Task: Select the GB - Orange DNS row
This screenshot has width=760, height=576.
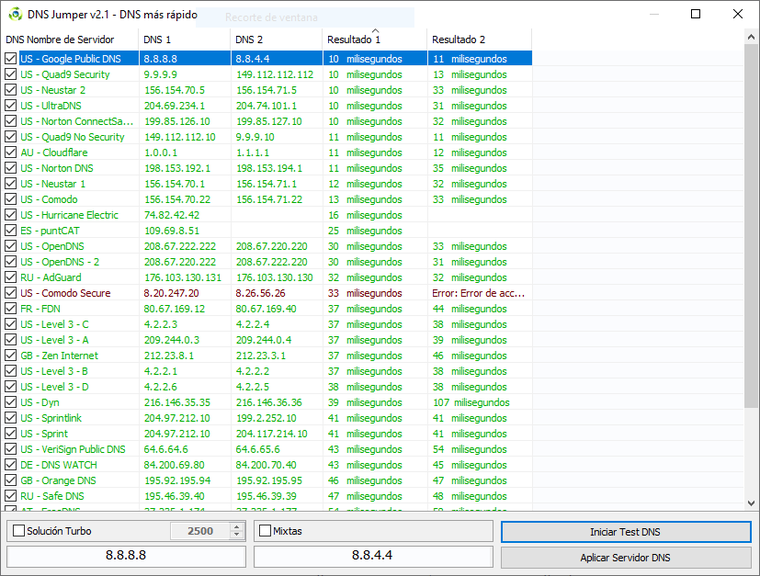Action: [x=268, y=480]
